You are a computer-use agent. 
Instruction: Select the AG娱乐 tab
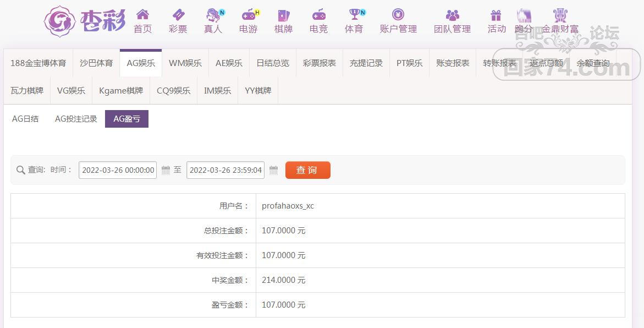pyautogui.click(x=141, y=63)
